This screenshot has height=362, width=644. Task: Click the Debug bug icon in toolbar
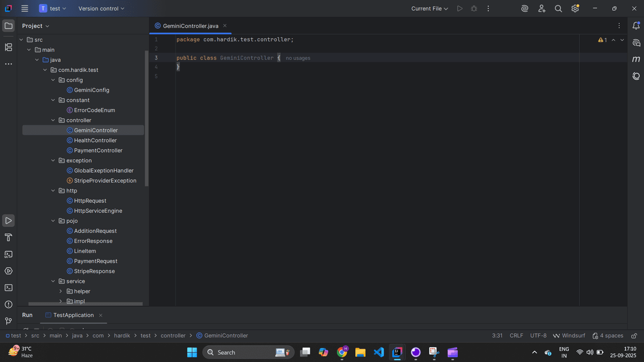[x=474, y=9]
